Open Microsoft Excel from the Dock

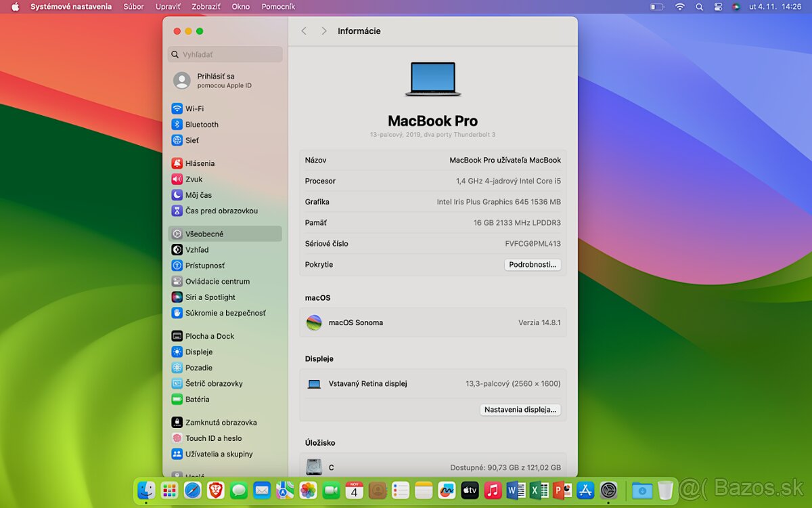[x=538, y=490]
